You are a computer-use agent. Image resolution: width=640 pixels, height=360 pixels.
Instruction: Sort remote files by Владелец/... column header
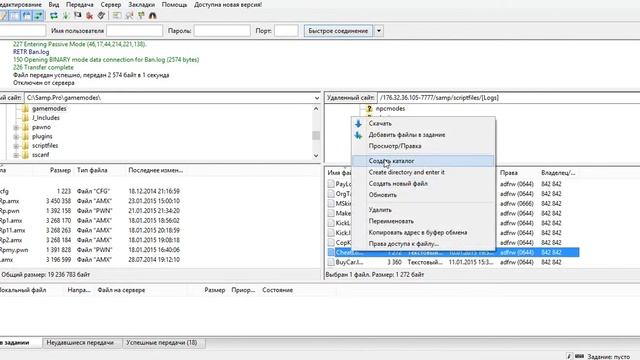click(558, 173)
